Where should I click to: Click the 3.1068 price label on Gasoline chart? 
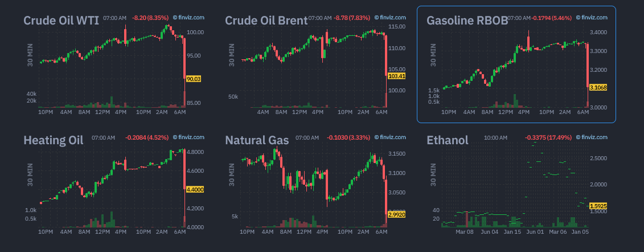[598, 88]
